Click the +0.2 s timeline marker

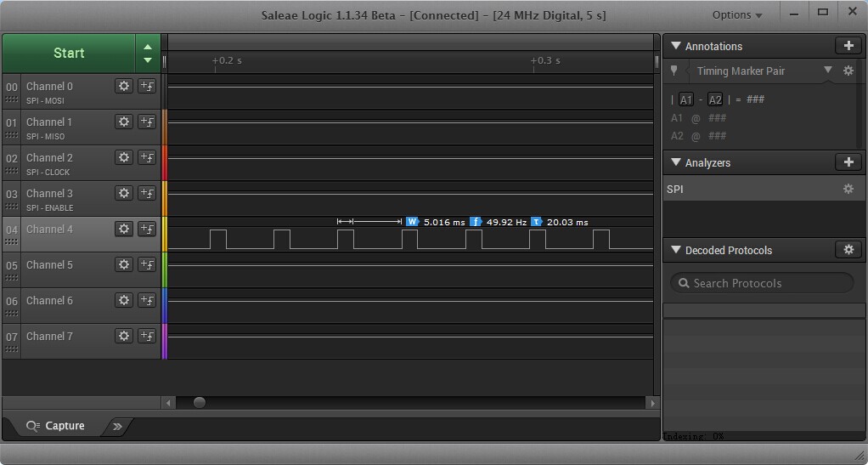click(x=227, y=60)
